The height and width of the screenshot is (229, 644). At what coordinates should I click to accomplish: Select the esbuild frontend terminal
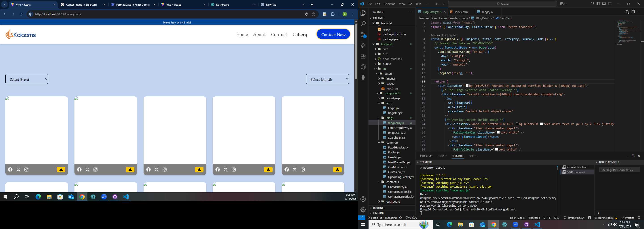click(x=577, y=167)
